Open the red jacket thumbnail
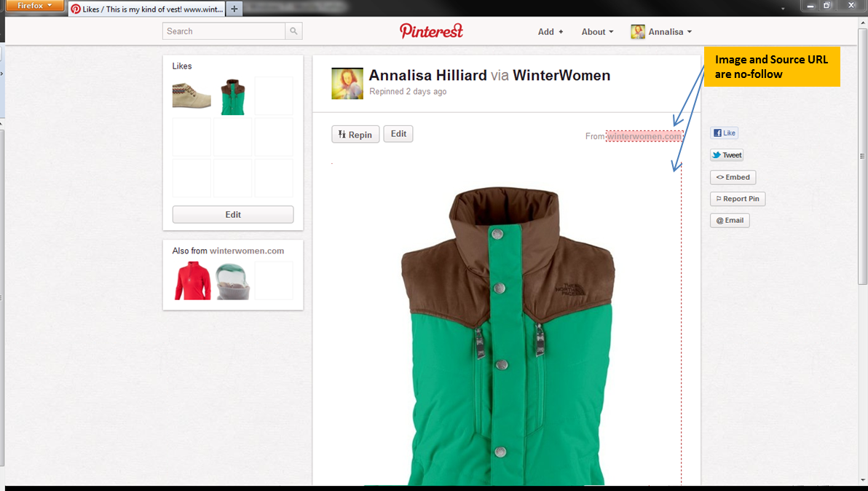Viewport: 868px width, 491px height. [x=193, y=280]
